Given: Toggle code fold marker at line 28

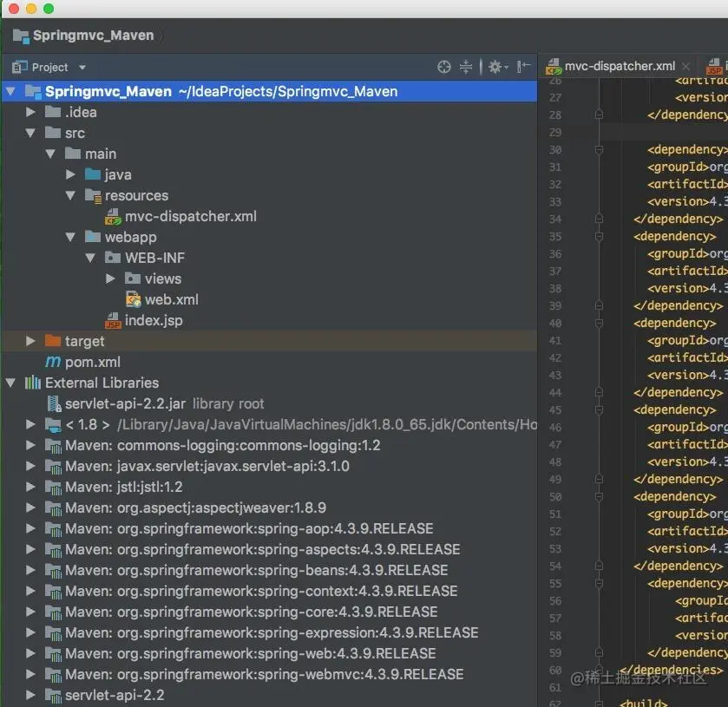Looking at the screenshot, I should pos(599,115).
